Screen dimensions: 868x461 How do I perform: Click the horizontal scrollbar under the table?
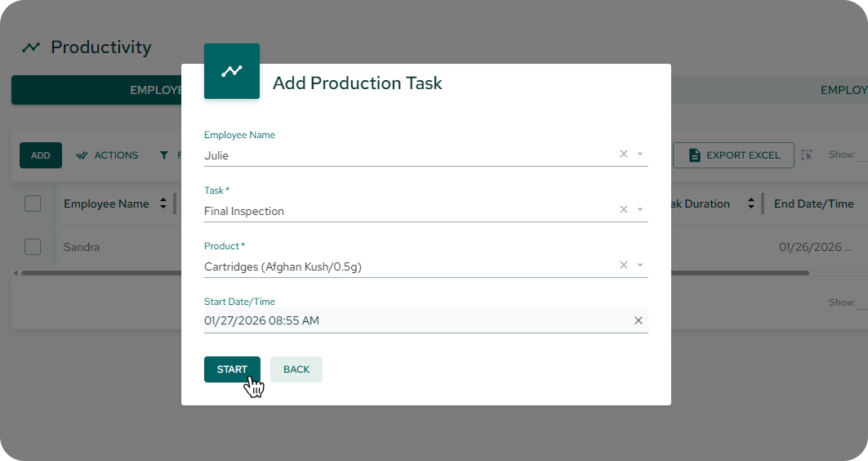[x=415, y=273]
